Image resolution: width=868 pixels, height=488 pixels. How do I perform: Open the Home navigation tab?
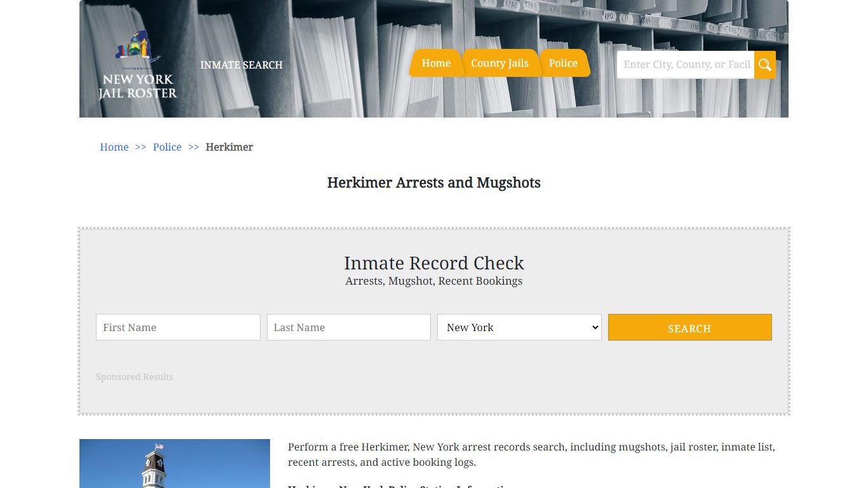(x=436, y=63)
